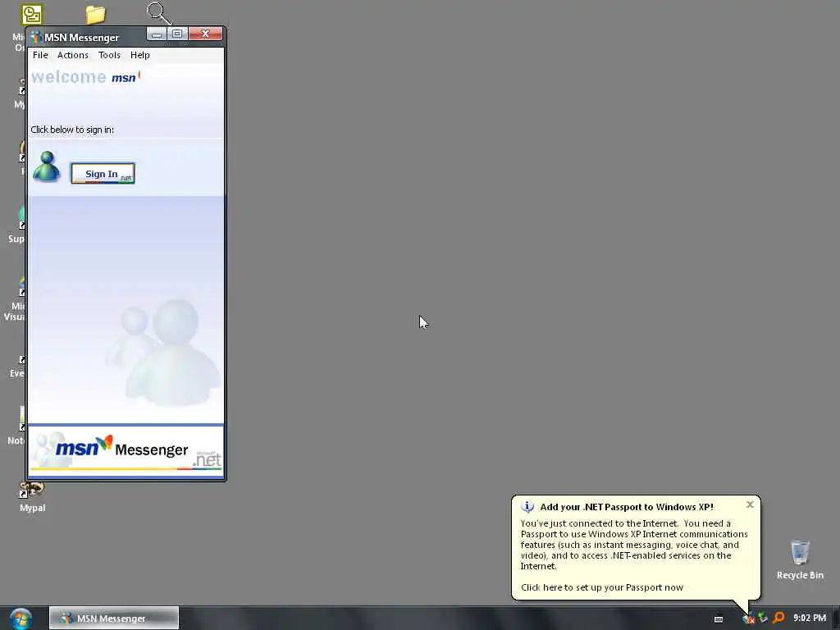Click the green check tray icon
The height and width of the screenshot is (630, 840).
(x=763, y=618)
